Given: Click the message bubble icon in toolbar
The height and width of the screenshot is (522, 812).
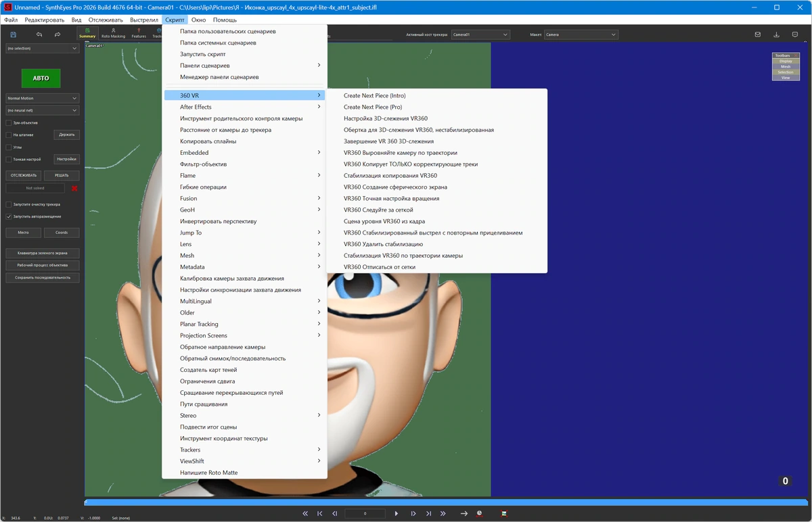Looking at the screenshot, I should pyautogui.click(x=795, y=34).
